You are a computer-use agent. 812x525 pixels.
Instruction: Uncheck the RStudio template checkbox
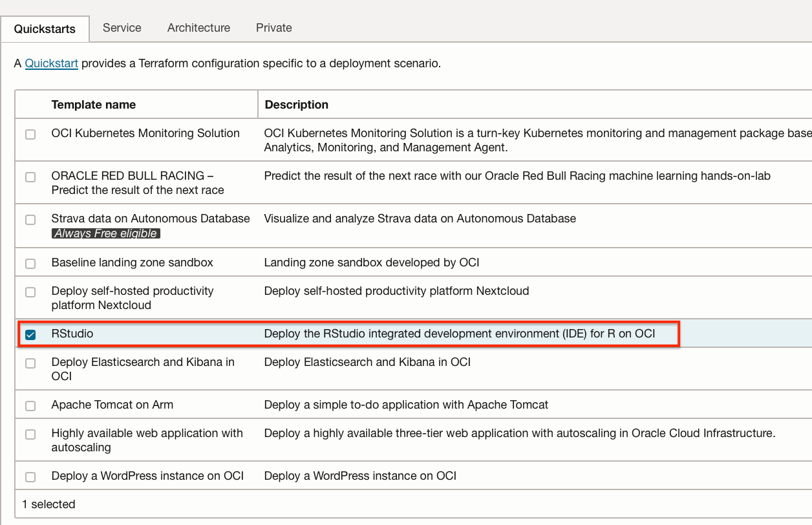[30, 335]
